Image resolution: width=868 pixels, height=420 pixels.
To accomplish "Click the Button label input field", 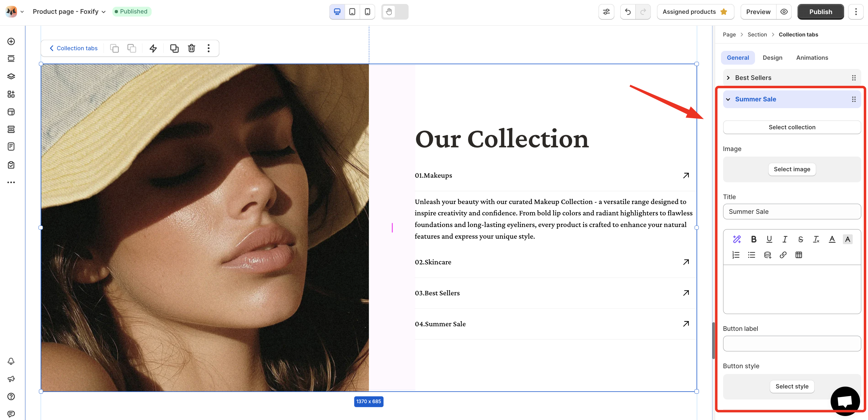I will pos(792,343).
